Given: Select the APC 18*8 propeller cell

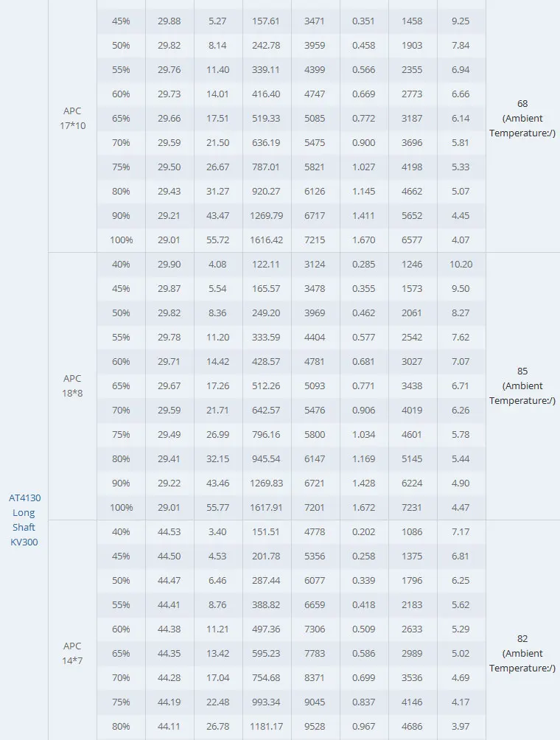Looking at the screenshot, I should (x=72, y=385).
